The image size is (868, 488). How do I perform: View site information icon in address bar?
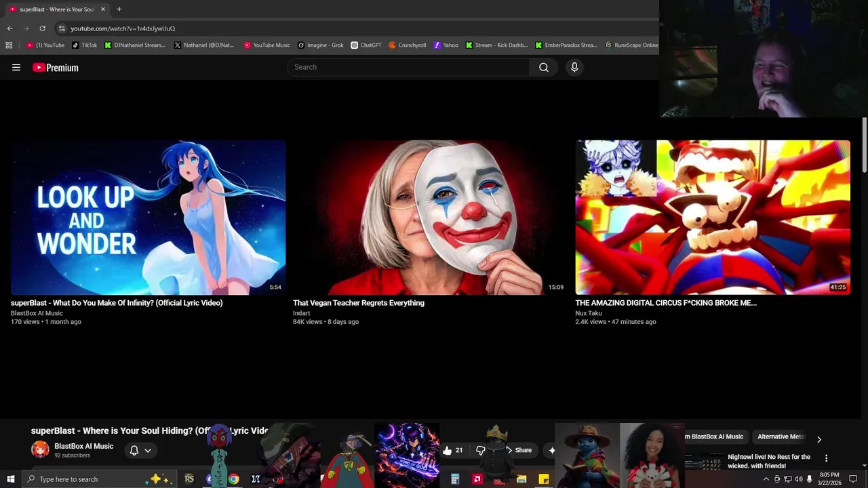(62, 28)
